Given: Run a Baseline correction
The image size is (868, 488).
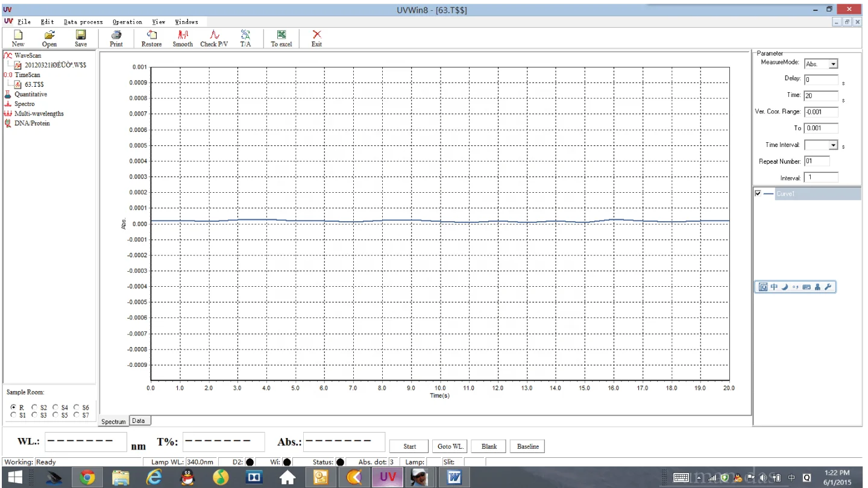Looking at the screenshot, I should [x=527, y=446].
